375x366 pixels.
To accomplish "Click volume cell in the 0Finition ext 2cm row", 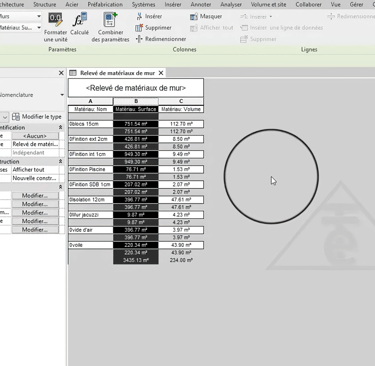I will point(181,139).
